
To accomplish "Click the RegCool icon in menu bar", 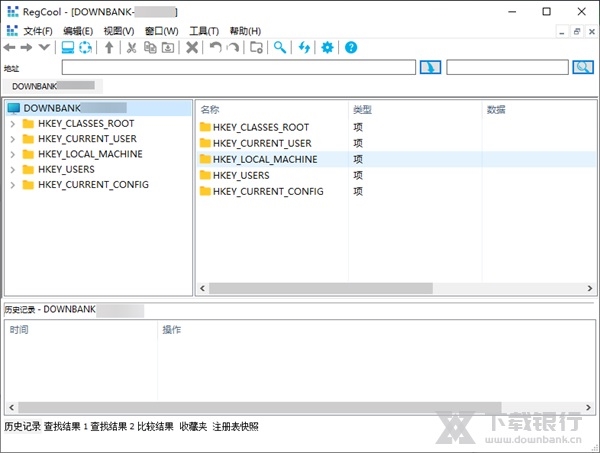I will [x=12, y=31].
